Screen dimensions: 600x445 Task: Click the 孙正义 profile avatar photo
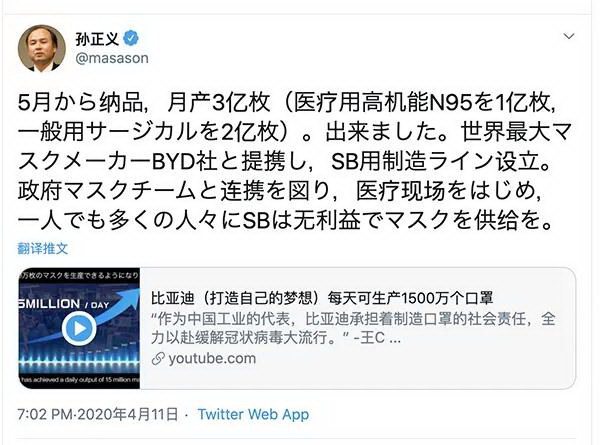tap(42, 49)
